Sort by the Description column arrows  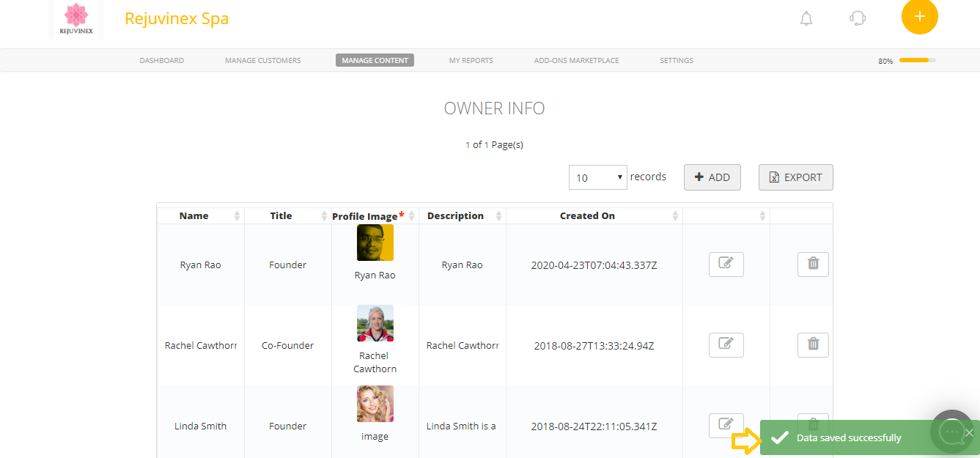click(x=498, y=216)
